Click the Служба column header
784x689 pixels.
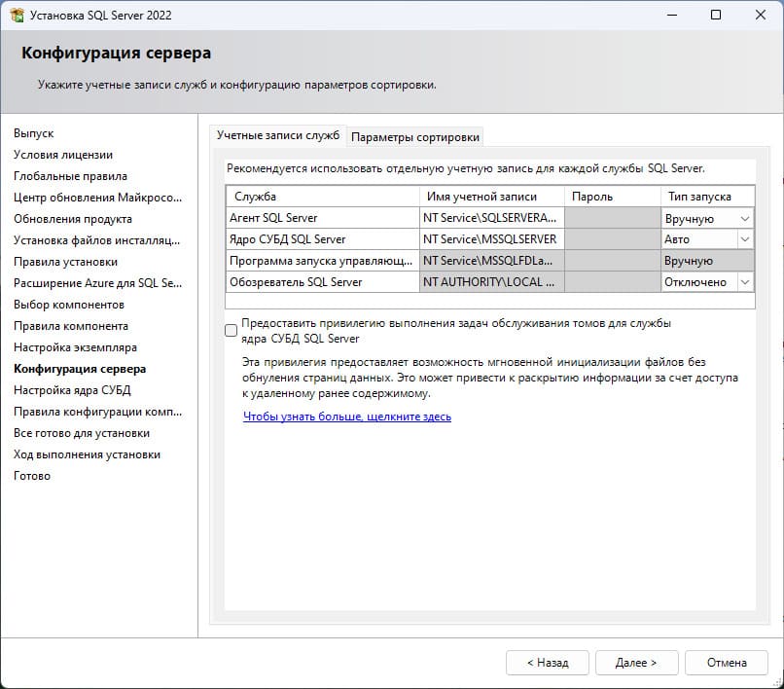323,197
